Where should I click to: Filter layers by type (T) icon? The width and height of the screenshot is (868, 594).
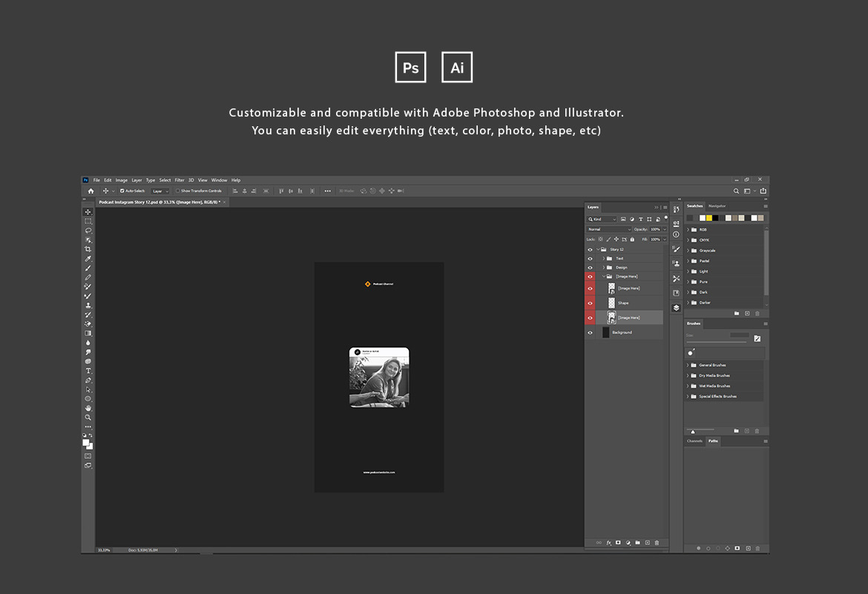[640, 220]
